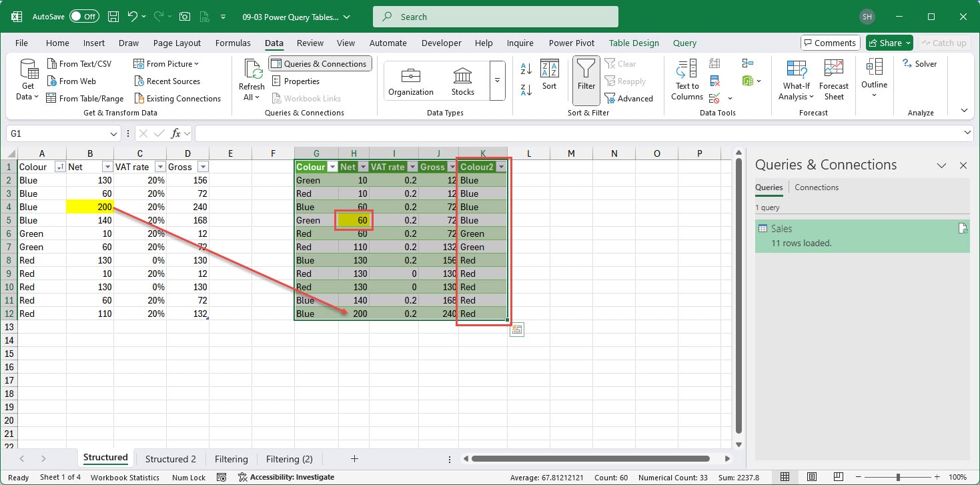Screen dimensions: 980x485
Task: Click the Save icon in title bar
Action: point(113,17)
